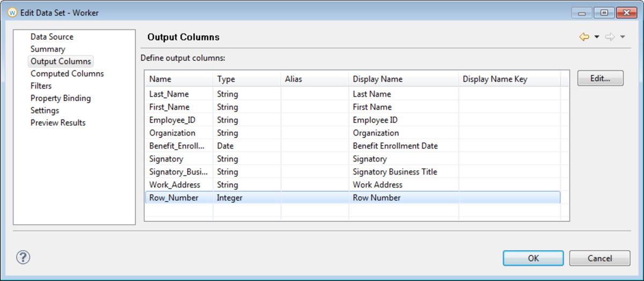The image size is (644, 281).
Task: Click the 'Work Address' display name cell
Action: click(x=404, y=184)
